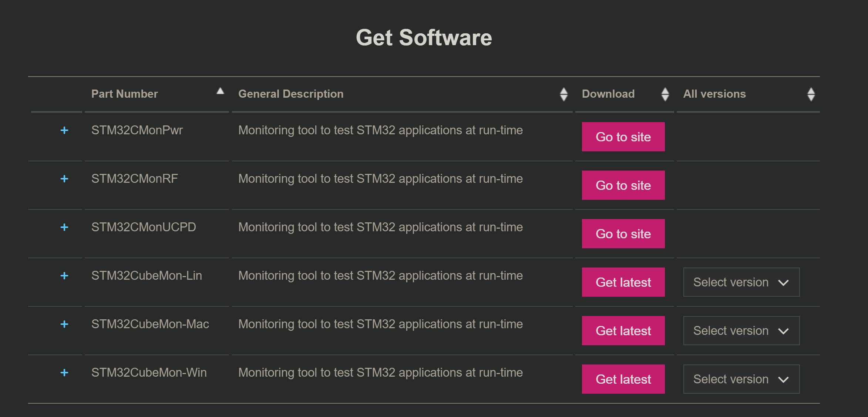Get latest STM32CubeMon-Lin download

click(x=623, y=282)
